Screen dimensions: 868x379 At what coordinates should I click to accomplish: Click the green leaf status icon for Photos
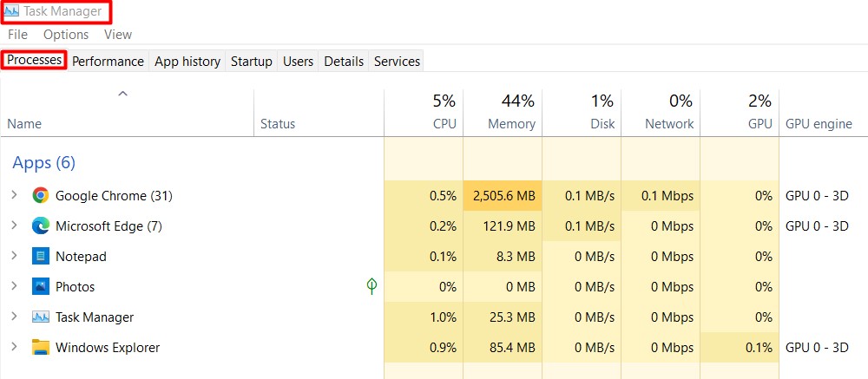372,286
